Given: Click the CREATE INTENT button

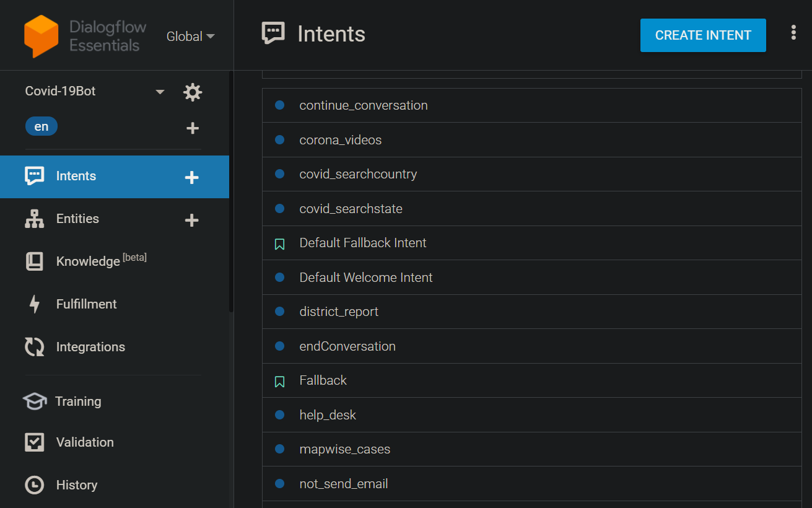Looking at the screenshot, I should coord(703,35).
